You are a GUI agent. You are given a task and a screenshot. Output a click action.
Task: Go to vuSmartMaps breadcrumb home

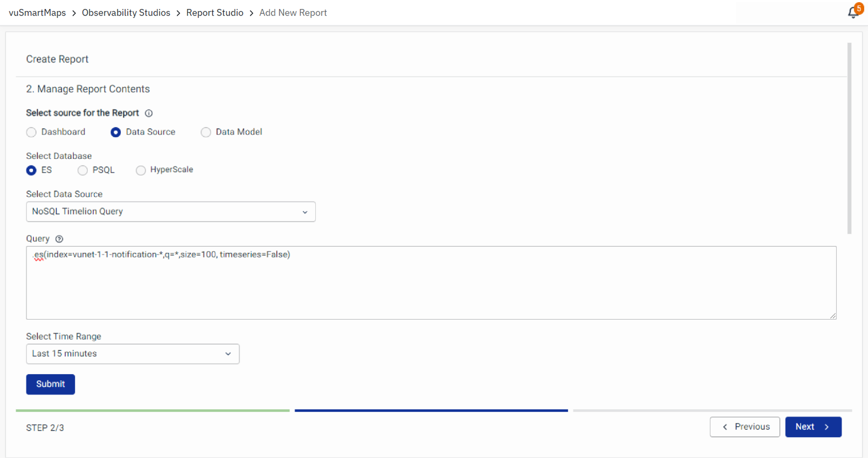tap(37, 13)
